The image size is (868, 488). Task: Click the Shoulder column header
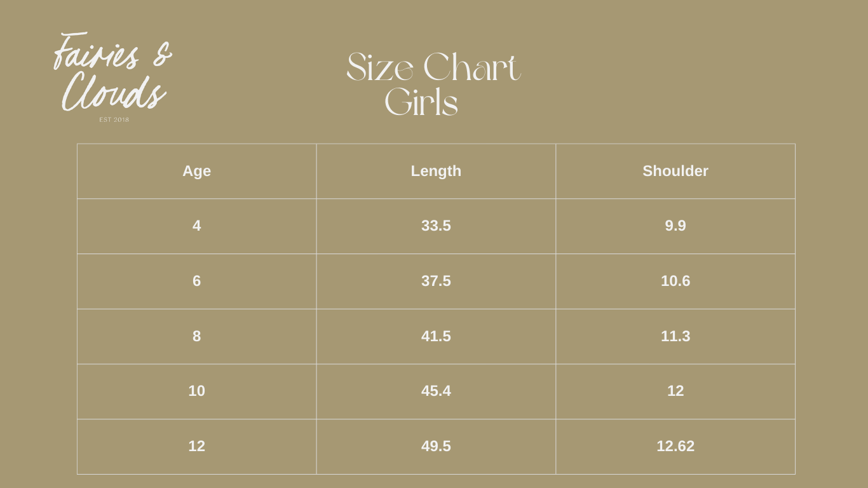[x=675, y=171]
